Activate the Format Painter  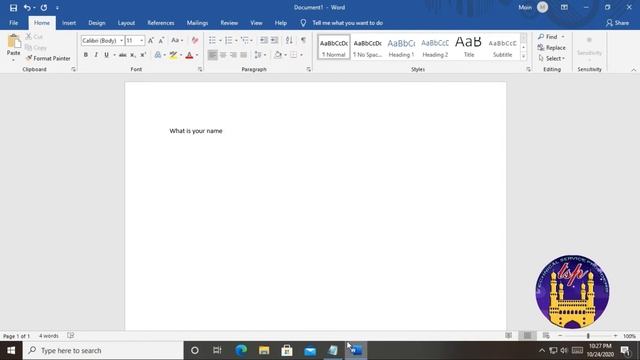(x=48, y=58)
